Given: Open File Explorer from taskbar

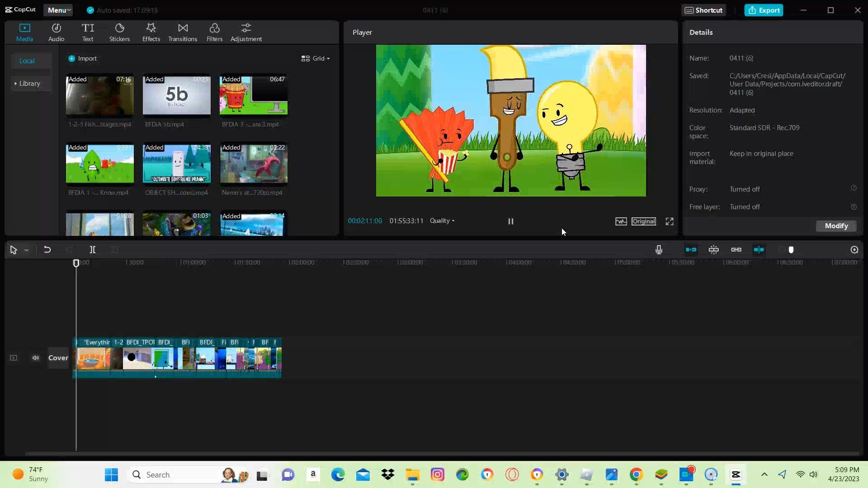Looking at the screenshot, I should click(412, 475).
